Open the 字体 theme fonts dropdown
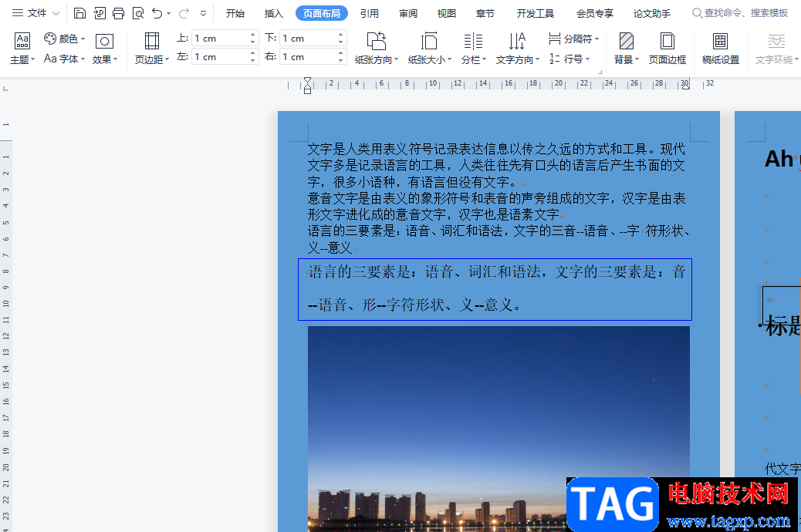The width and height of the screenshot is (801, 532). click(x=65, y=59)
